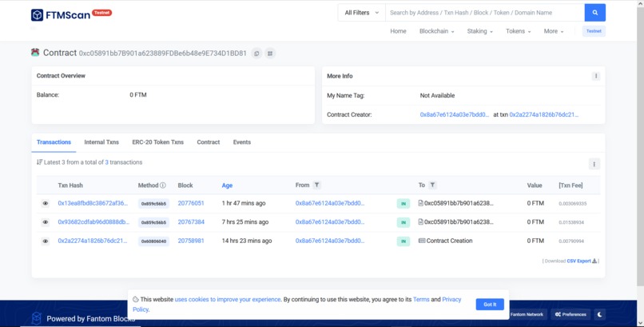Toggle dark mode moon icon

coord(599,314)
